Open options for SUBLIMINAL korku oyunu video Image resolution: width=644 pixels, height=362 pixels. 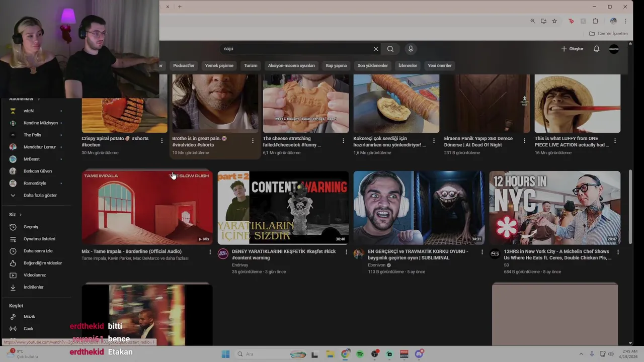[482, 252]
